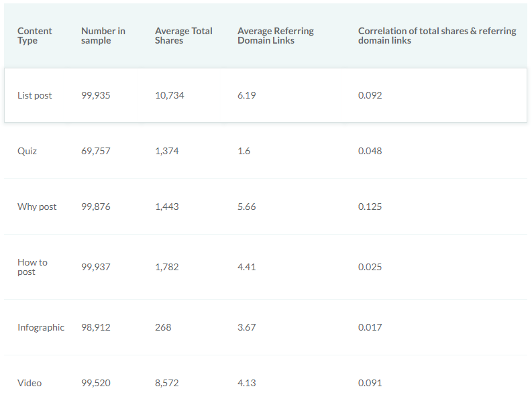This screenshot has height=403, width=532.
Task: Select the 8,572 average shares cell
Action: 166,383
